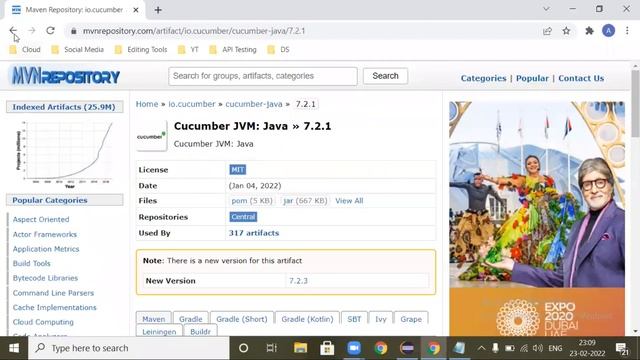Bookmark this page with the star icon

pyautogui.click(x=566, y=31)
